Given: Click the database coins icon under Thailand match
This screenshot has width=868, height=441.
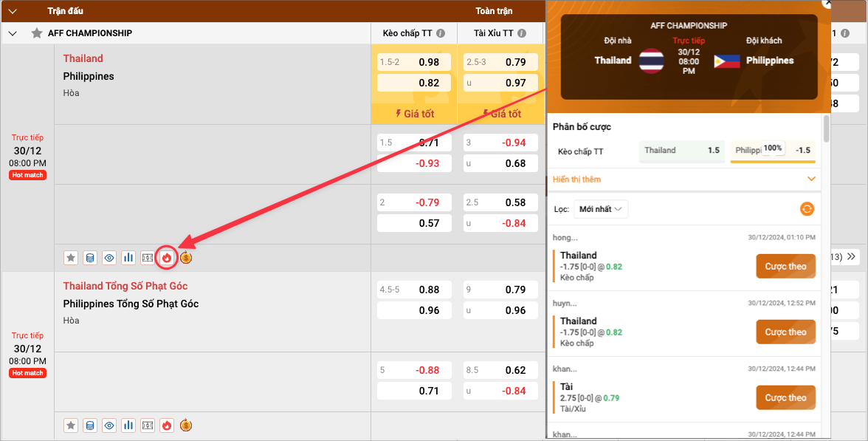Looking at the screenshot, I should pos(90,258).
